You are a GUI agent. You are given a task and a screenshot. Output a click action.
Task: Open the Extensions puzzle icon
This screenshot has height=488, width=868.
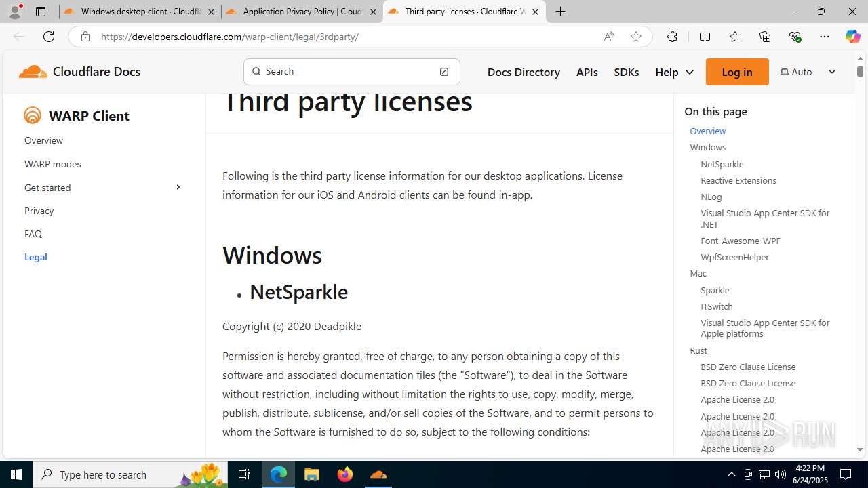[672, 37]
